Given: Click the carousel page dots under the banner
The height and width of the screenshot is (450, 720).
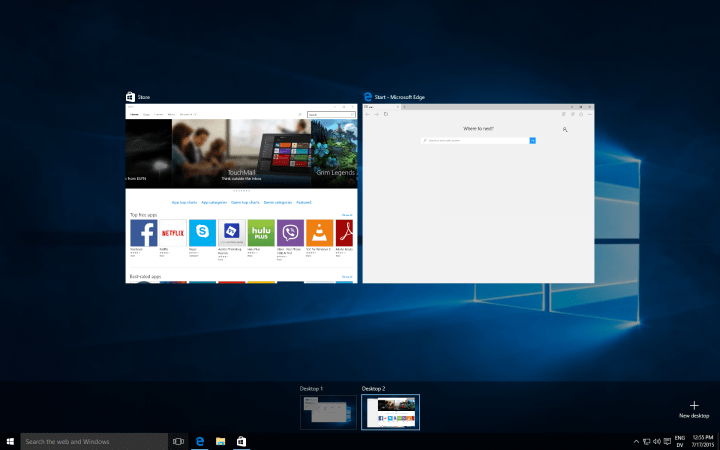Looking at the screenshot, I should coord(242,191).
